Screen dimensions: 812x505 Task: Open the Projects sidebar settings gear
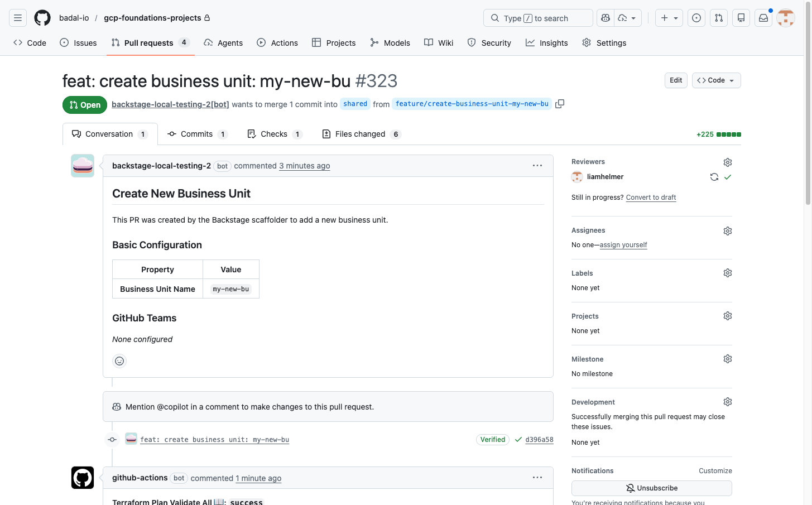point(728,316)
